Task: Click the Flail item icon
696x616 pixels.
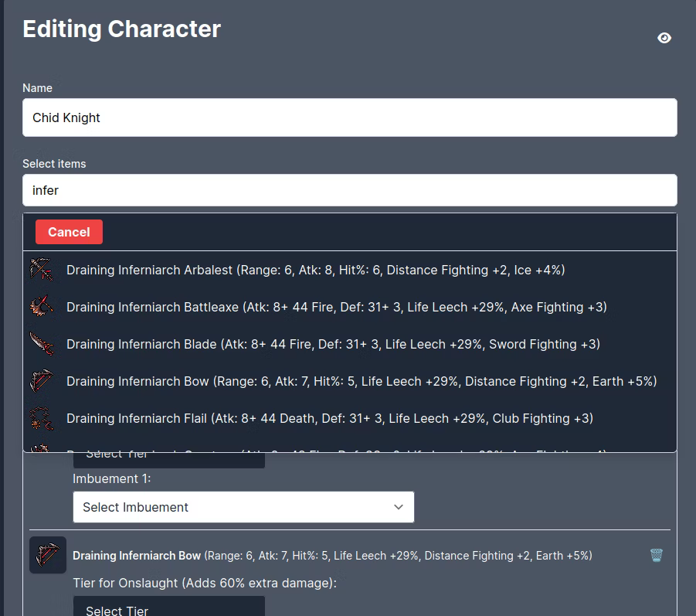Action: [41, 418]
